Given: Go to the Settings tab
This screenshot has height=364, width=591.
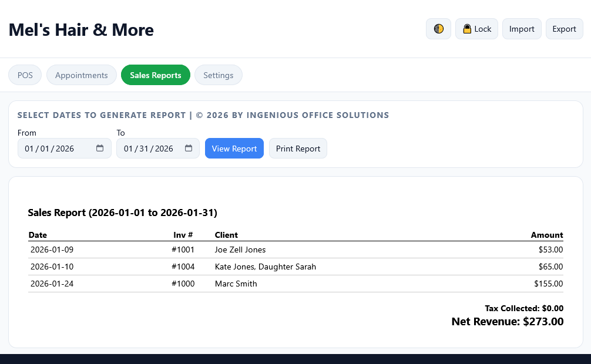Looking at the screenshot, I should [x=218, y=75].
